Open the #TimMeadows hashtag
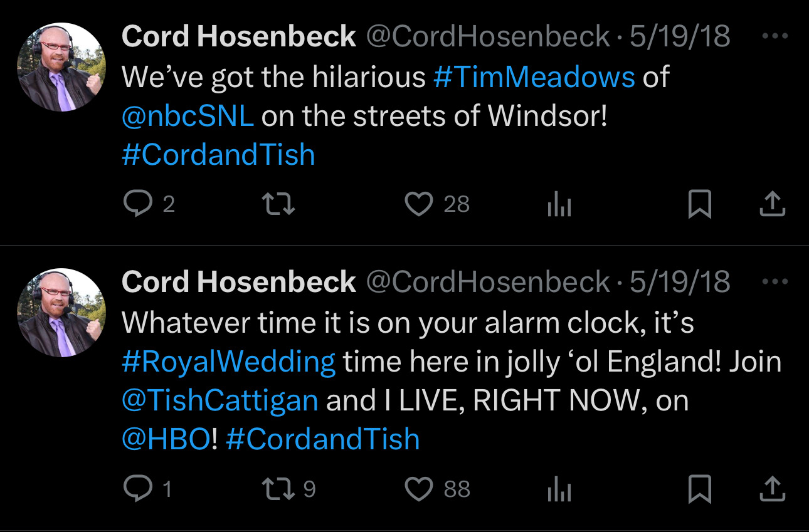This screenshot has height=532, width=809. tap(534, 78)
